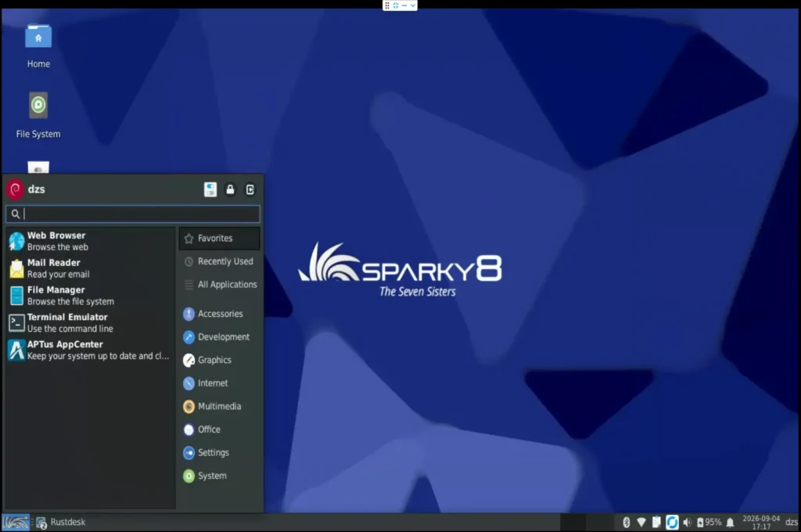Image resolution: width=801 pixels, height=532 pixels.
Task: Open the Settings category
Action: click(x=220, y=452)
